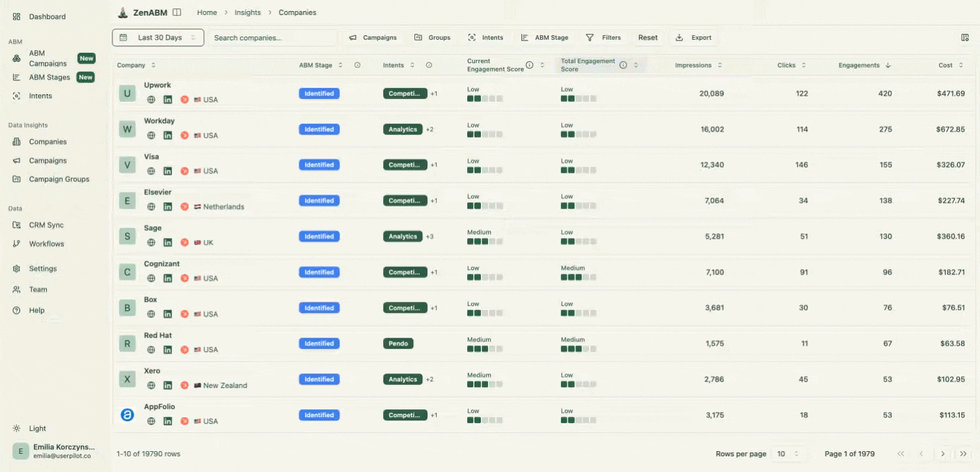
Task: Toggle Light mode in the sidebar
Action: tap(29, 428)
